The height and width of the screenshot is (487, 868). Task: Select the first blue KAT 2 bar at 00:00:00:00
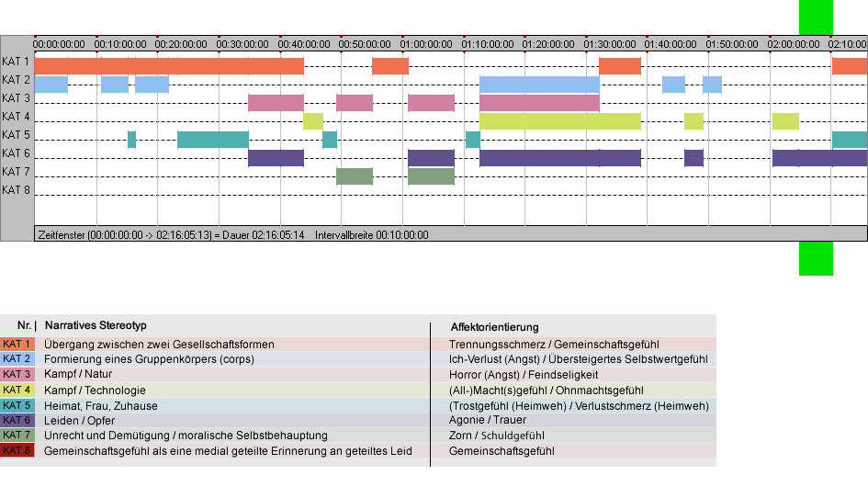(x=51, y=85)
